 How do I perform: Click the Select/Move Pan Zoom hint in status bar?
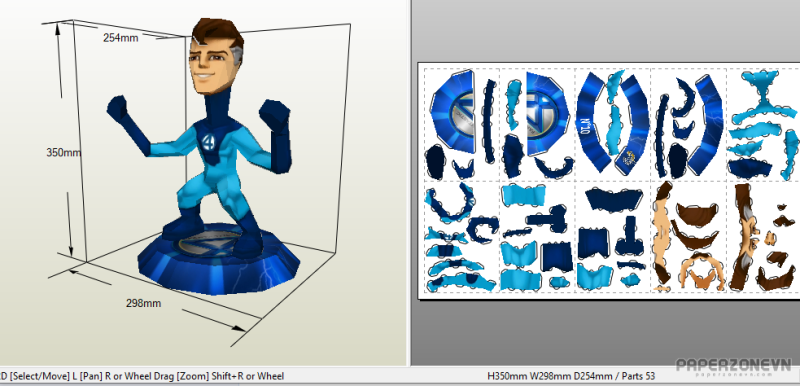click(142, 376)
